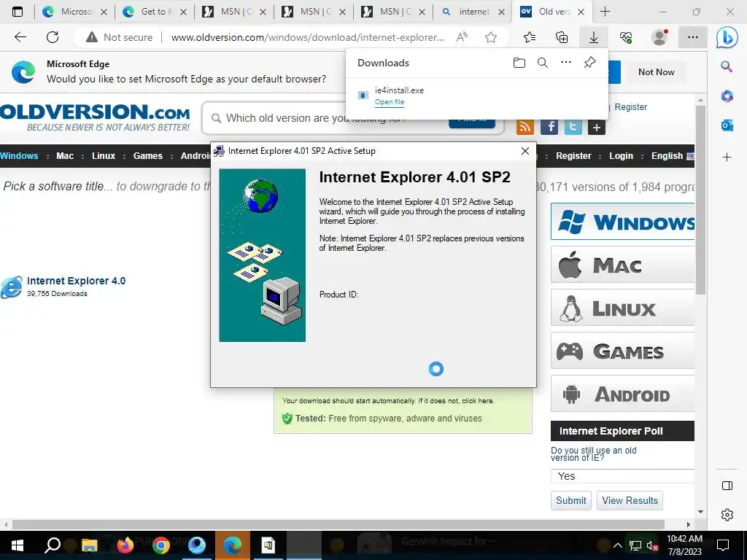Open more options in Downloads panel
The image size is (747, 560).
(x=565, y=63)
